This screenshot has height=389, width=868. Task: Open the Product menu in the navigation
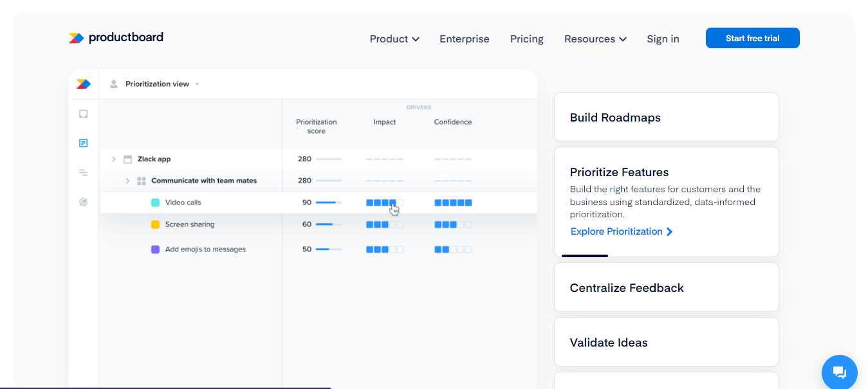[x=394, y=39]
